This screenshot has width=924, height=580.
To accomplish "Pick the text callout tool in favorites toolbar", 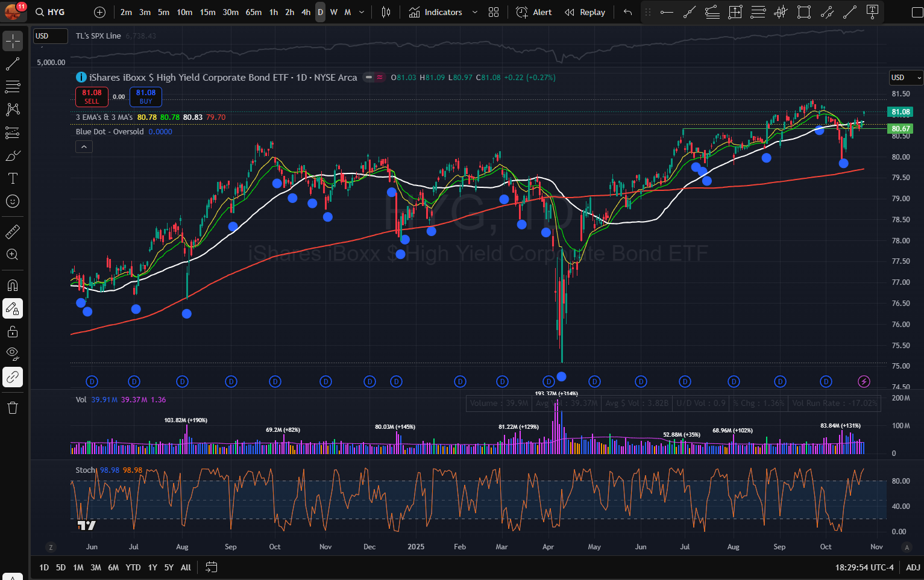I will (x=872, y=12).
